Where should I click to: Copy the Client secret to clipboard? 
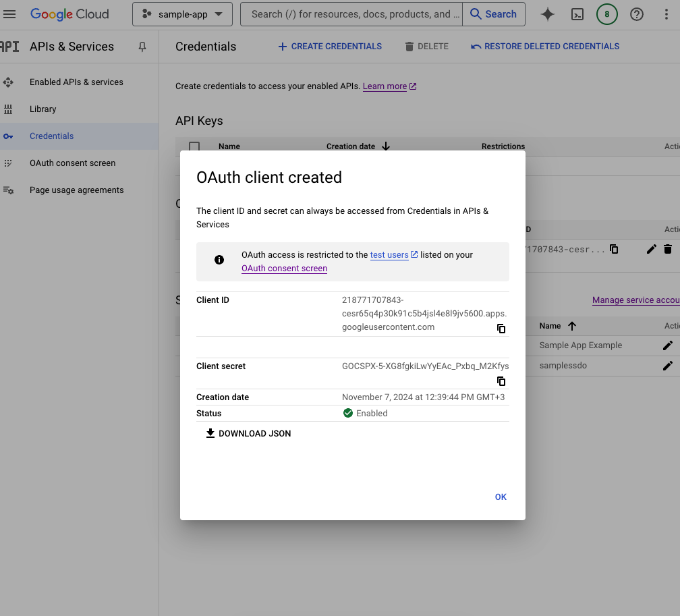pos(501,381)
